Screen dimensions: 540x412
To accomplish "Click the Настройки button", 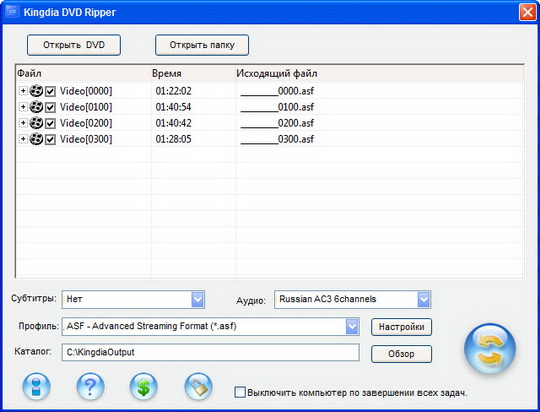I will click(401, 327).
